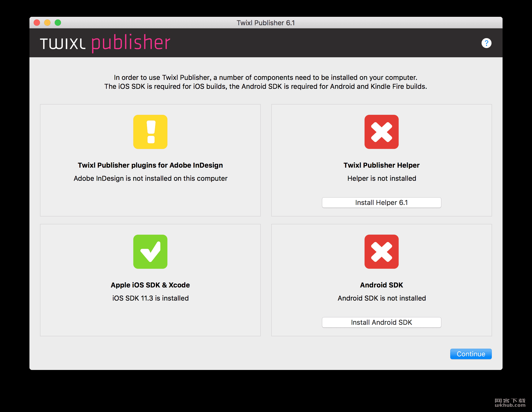Select 'Twixl Publisher plugins for Adobe InDesign' heading
The height and width of the screenshot is (412, 532).
pyautogui.click(x=150, y=165)
